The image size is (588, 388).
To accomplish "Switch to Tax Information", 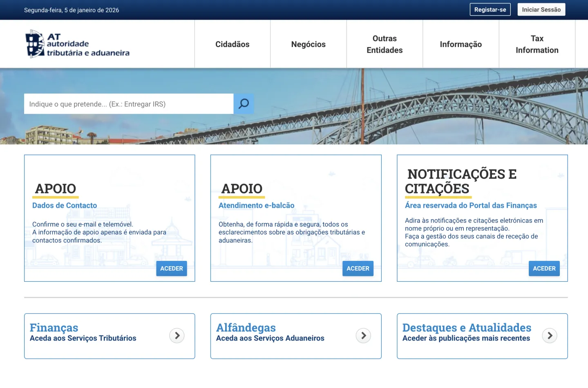I will [x=537, y=44].
